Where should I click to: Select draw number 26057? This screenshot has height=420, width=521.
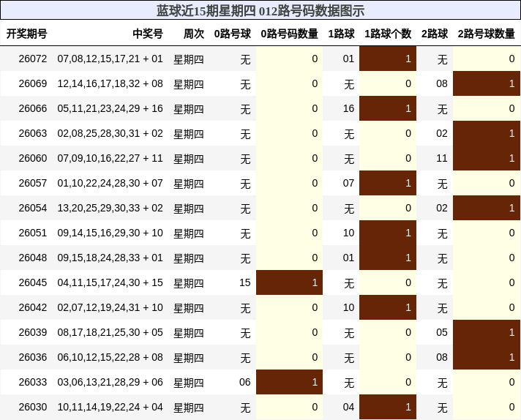point(33,183)
